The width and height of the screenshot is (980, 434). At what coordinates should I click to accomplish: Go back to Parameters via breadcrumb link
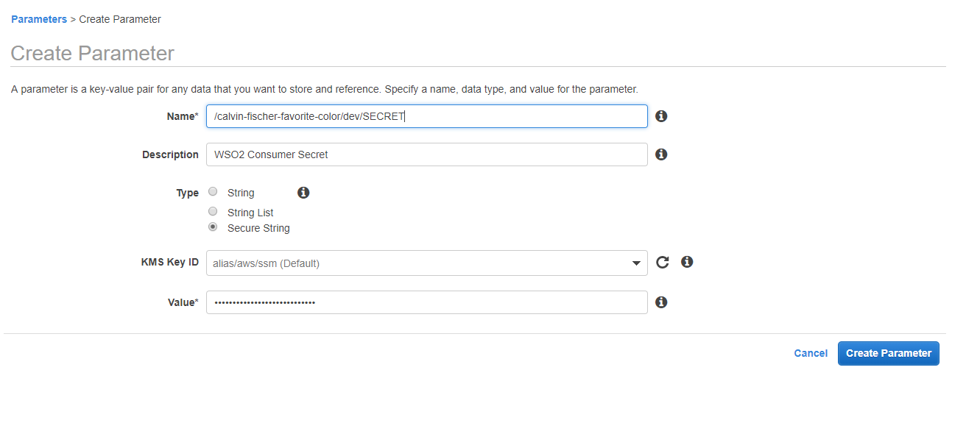click(x=39, y=19)
